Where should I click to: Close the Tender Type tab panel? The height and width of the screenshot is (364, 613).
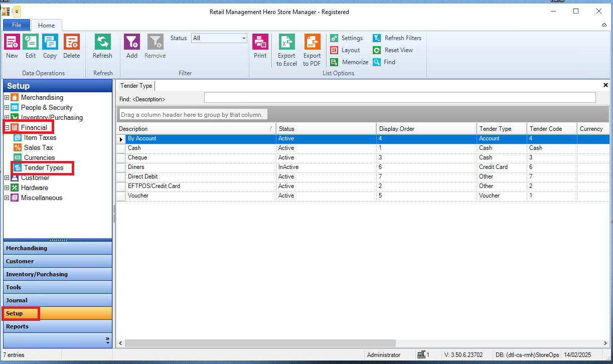pyautogui.click(x=605, y=85)
